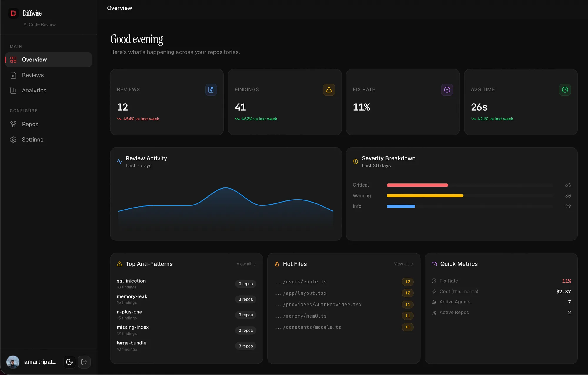Click the blue Info severity bar
588x375 pixels.
pyautogui.click(x=401, y=206)
